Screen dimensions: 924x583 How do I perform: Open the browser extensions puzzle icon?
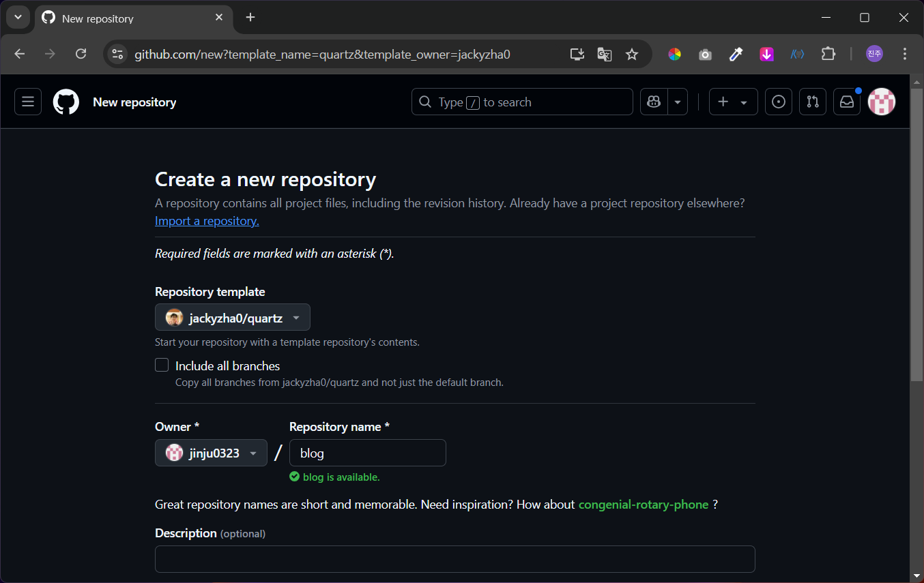click(828, 53)
